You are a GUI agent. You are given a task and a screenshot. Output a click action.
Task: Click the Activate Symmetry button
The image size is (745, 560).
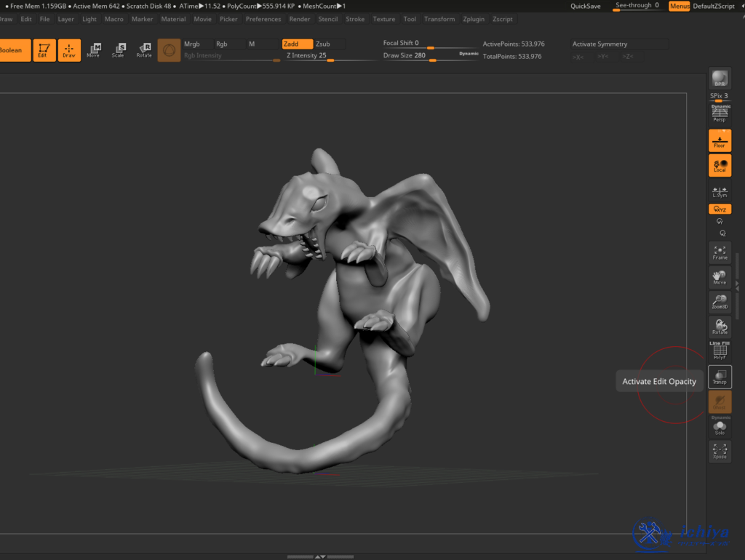[618, 44]
